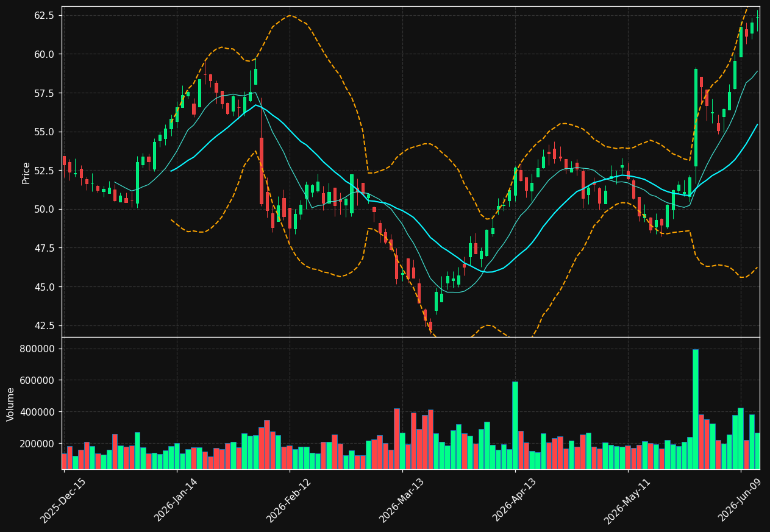This screenshot has height=532, width=770.
Task: Click the 2026-Feb-12 date label
Action: (290, 501)
